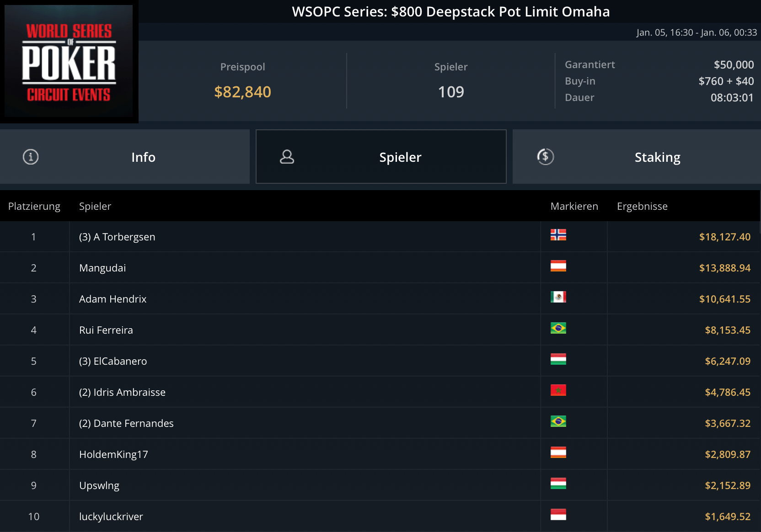
Task: Click the info circle icon
Action: (x=31, y=157)
